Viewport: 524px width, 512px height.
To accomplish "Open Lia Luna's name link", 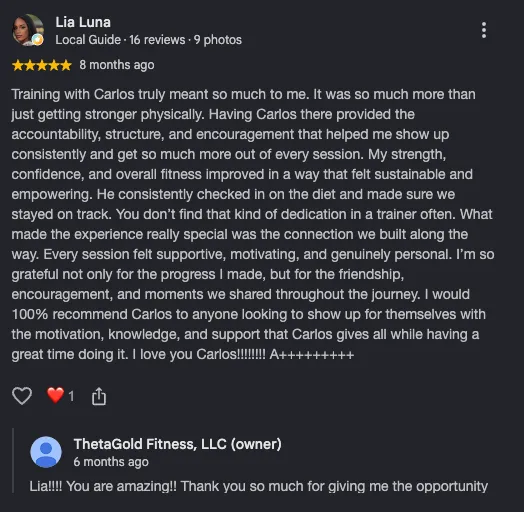I will pos(83,22).
